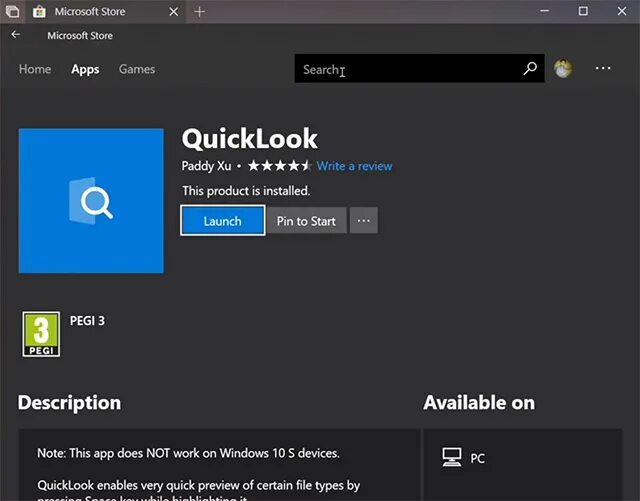640x501 pixels.
Task: Add a new tab with plus button
Action: (x=199, y=12)
